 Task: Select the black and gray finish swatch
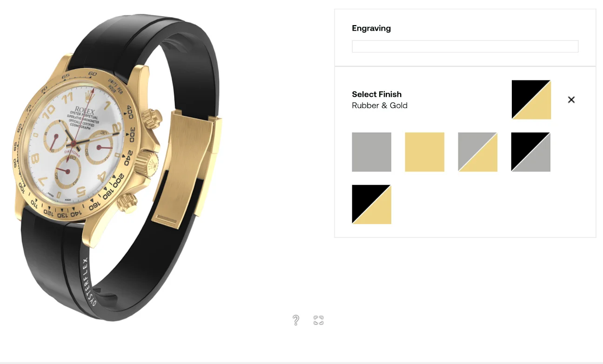coord(530,152)
